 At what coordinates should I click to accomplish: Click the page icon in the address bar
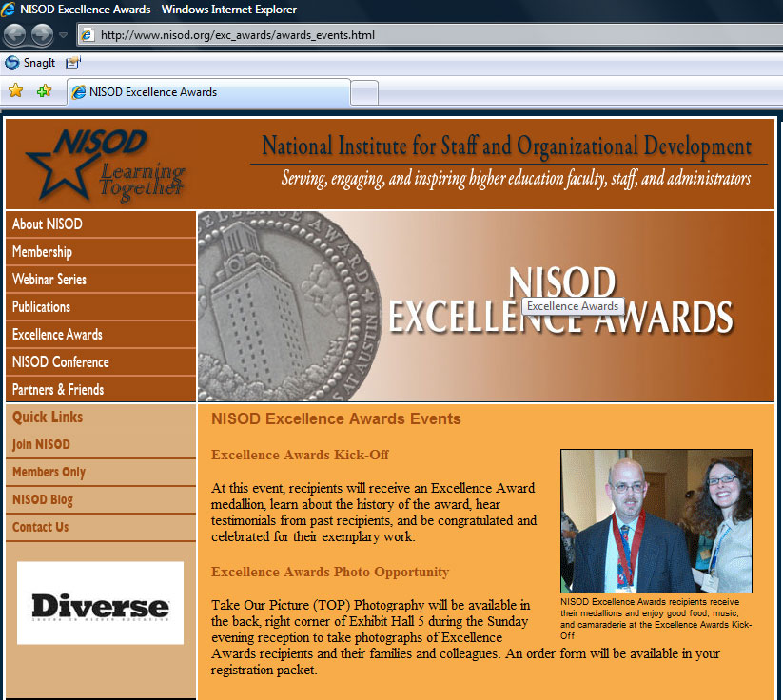coord(88,35)
